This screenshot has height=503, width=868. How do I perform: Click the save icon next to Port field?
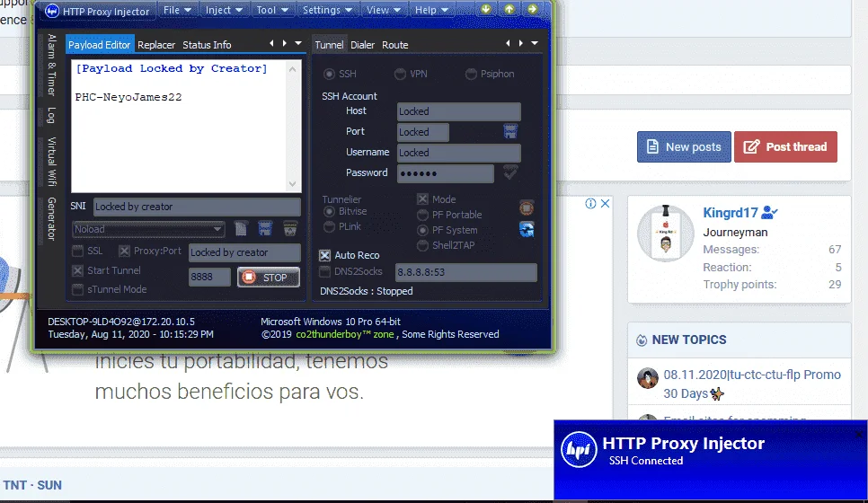tap(510, 132)
